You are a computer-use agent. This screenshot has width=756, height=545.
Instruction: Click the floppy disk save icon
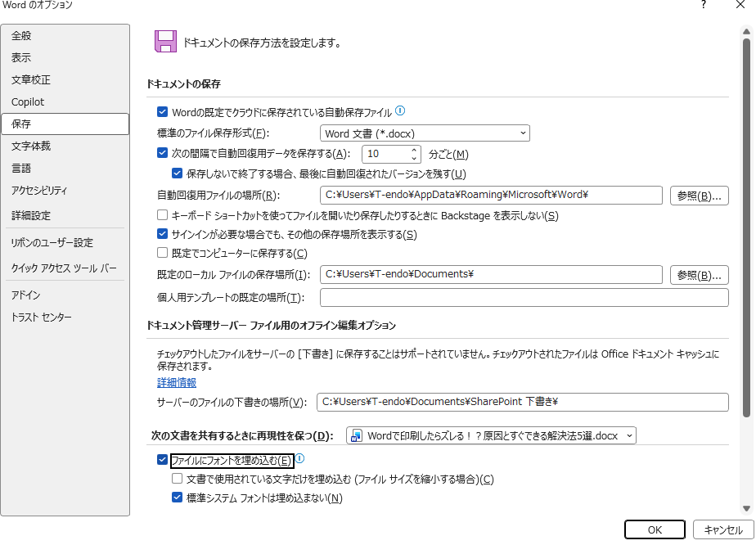(167, 42)
